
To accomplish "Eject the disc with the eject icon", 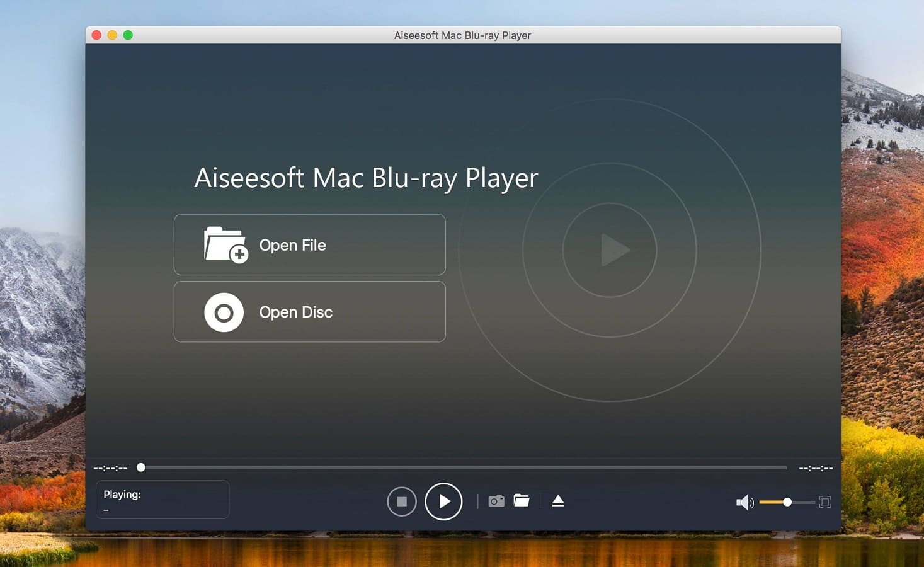I will [558, 501].
